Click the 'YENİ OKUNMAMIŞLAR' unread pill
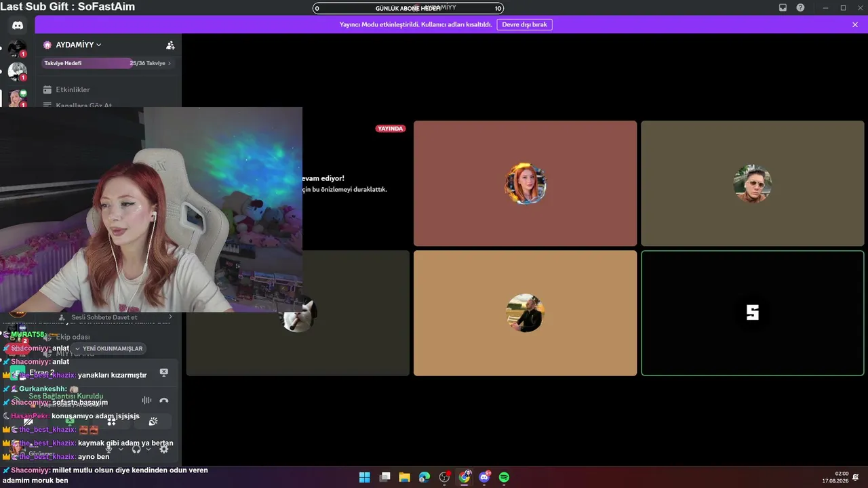Screen dimensions: 868x488 109,348
